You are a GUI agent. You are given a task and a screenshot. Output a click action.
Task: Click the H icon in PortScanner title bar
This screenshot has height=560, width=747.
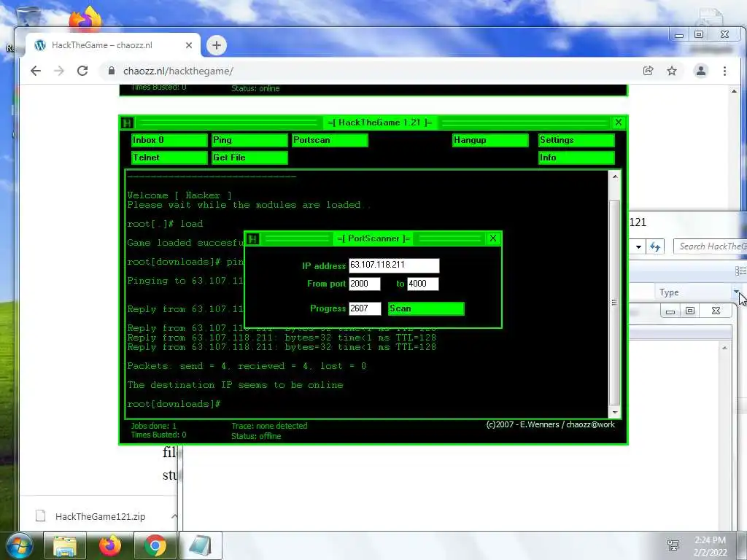(x=253, y=238)
